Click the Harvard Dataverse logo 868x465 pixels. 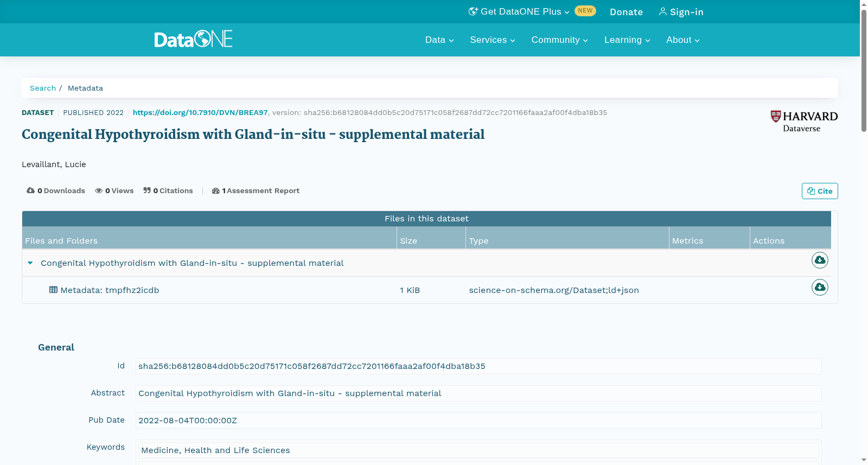[x=804, y=122]
